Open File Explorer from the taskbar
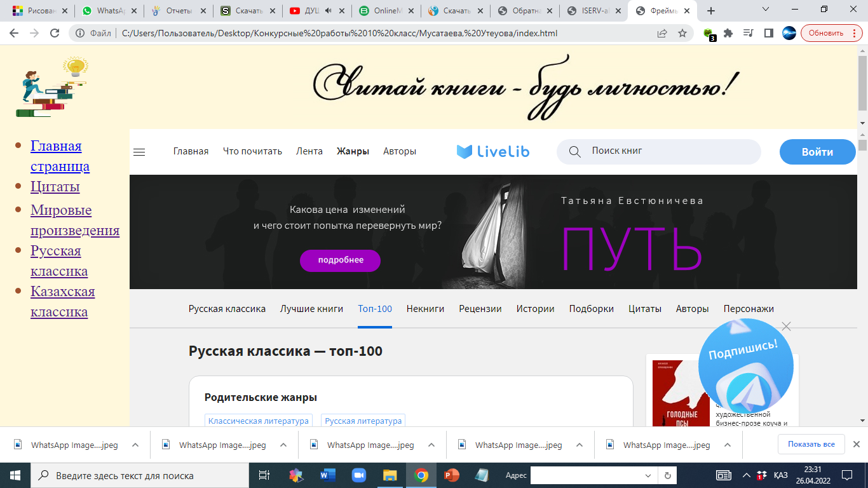868x488 pixels. [390, 475]
